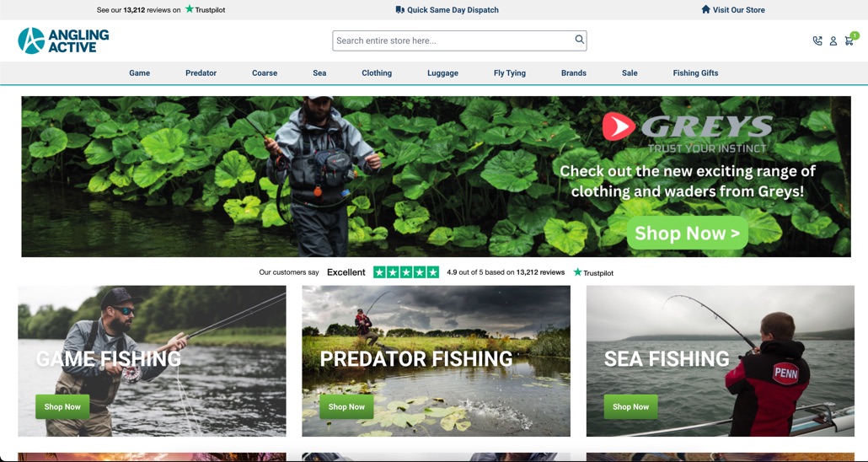Click the Trustpilot logo in top bar
The image size is (868, 462).
click(206, 9)
